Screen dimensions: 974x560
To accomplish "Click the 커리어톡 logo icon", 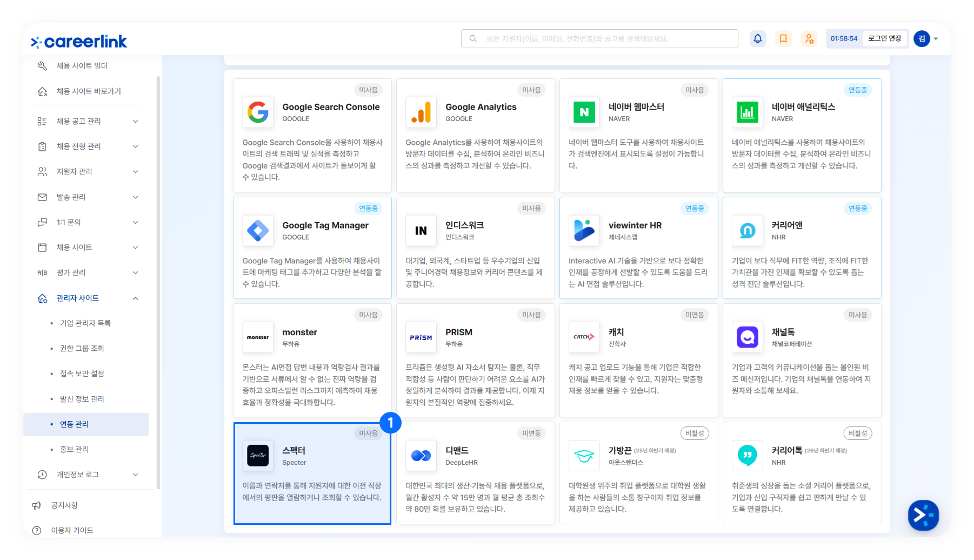I will tap(748, 456).
